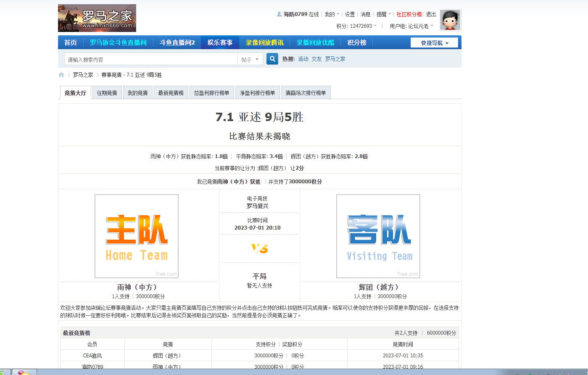
Task: Click the 罗马之家 site logo
Action: tap(97, 18)
